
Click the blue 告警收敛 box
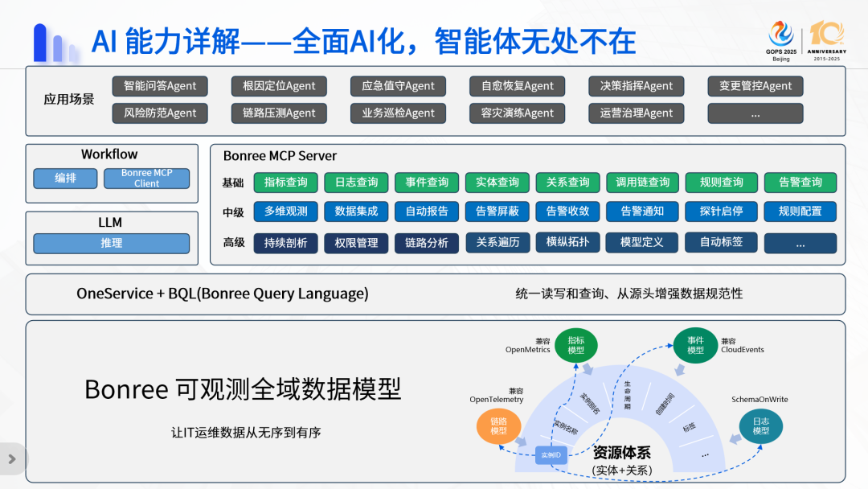[567, 211]
